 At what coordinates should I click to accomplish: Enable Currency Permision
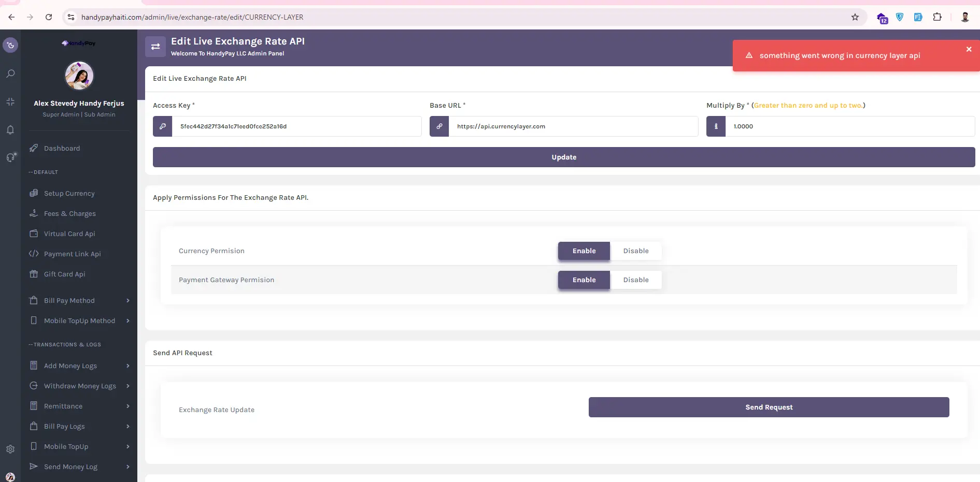584,251
